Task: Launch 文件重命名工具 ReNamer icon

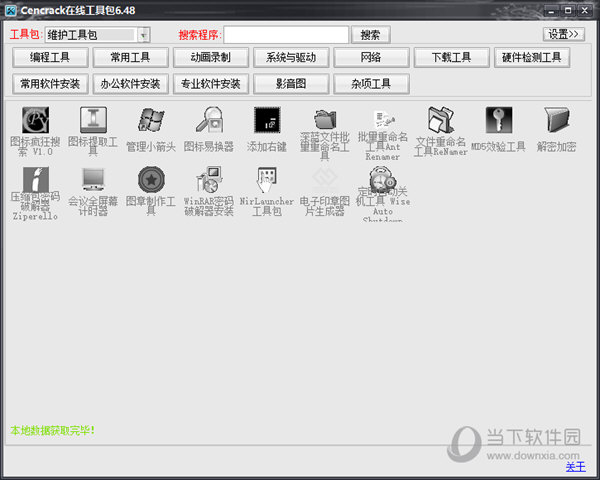Action: pyautogui.click(x=441, y=120)
